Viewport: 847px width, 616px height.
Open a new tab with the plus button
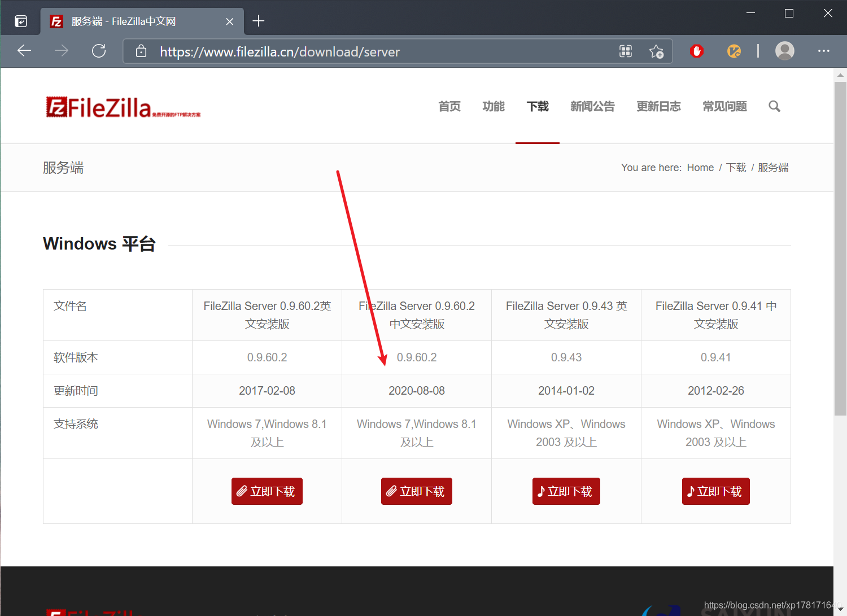point(258,21)
